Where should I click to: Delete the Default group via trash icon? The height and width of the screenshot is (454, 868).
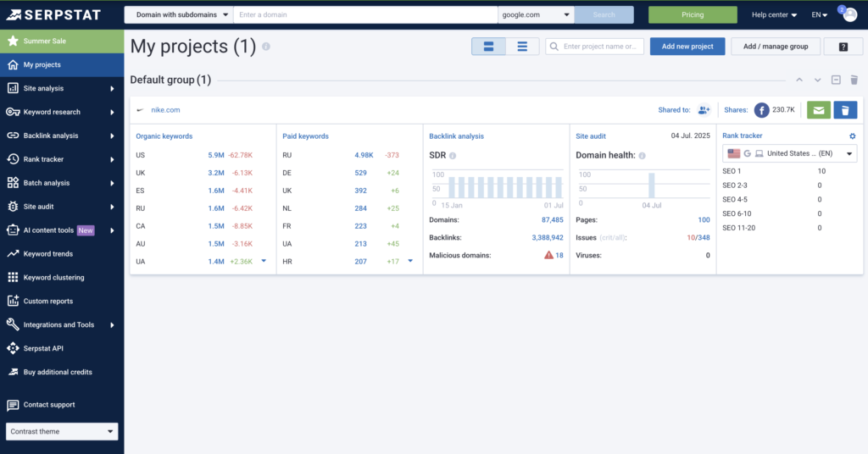click(854, 80)
